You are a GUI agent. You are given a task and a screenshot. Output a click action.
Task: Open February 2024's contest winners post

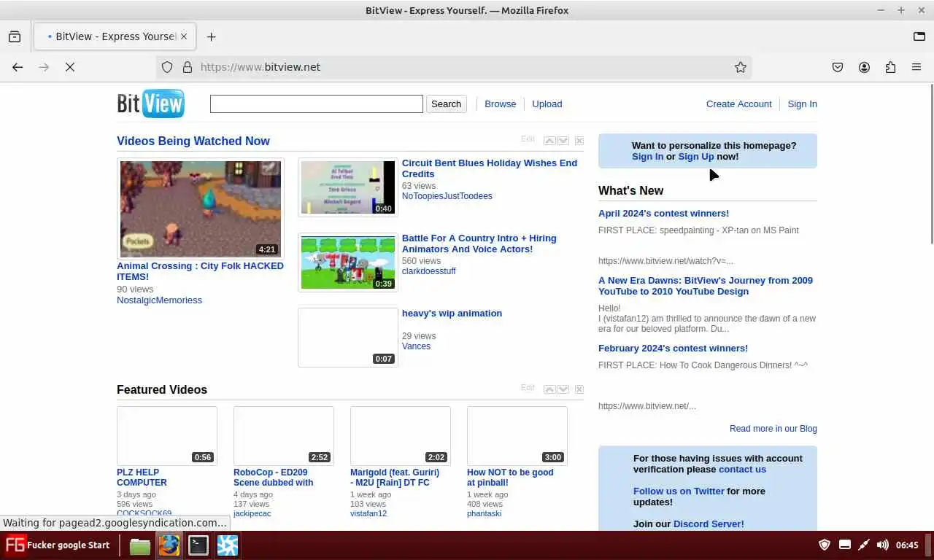point(673,349)
